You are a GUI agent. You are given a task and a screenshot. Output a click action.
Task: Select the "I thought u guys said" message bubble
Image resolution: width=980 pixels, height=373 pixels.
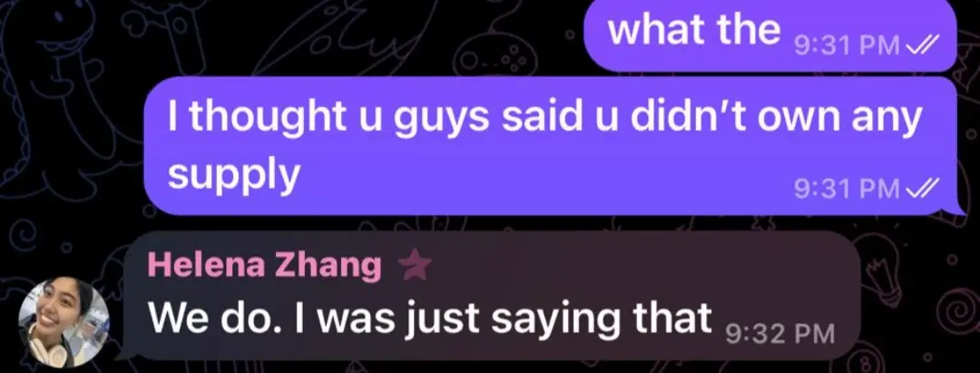click(x=552, y=145)
